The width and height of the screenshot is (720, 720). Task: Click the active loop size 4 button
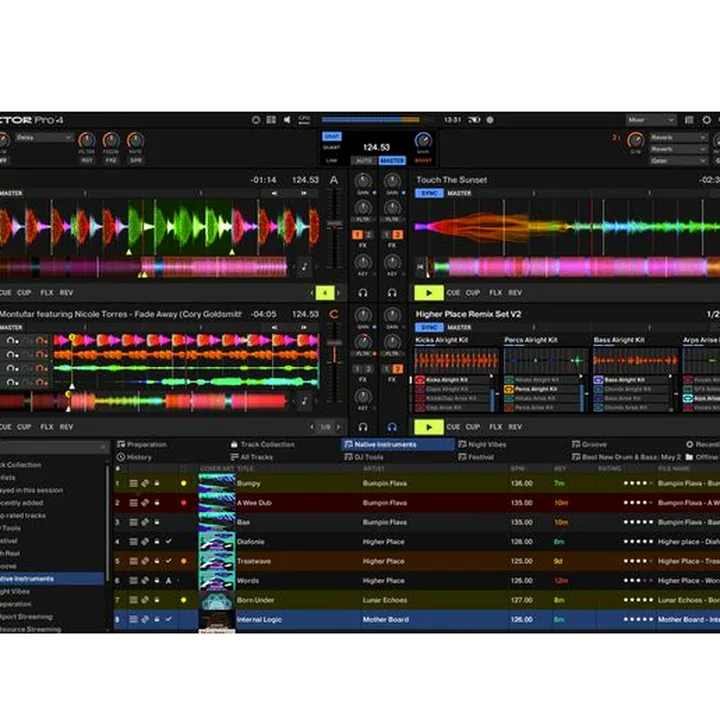(x=325, y=292)
